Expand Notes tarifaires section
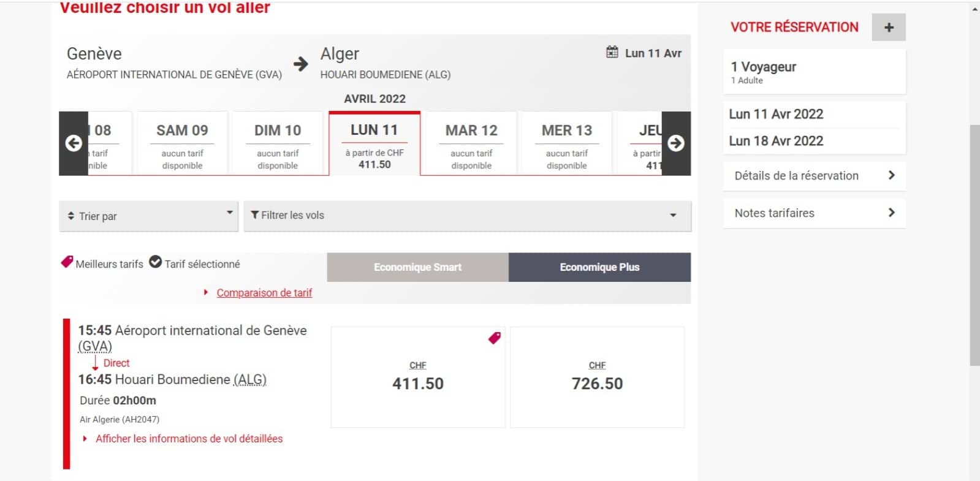 click(x=815, y=213)
